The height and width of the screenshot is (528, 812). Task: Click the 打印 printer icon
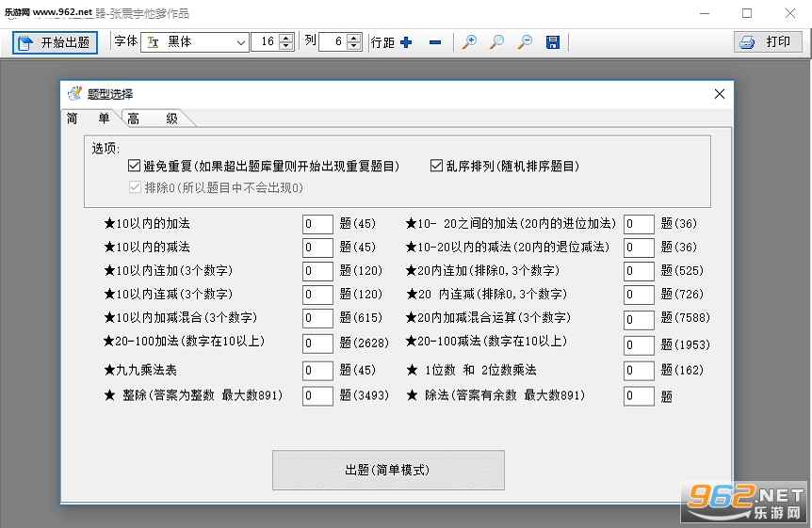(747, 42)
